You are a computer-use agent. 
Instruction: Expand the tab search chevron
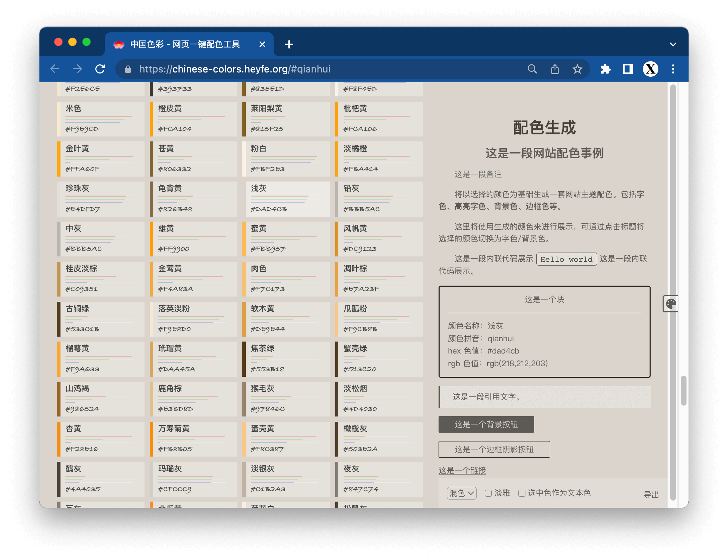point(673,44)
